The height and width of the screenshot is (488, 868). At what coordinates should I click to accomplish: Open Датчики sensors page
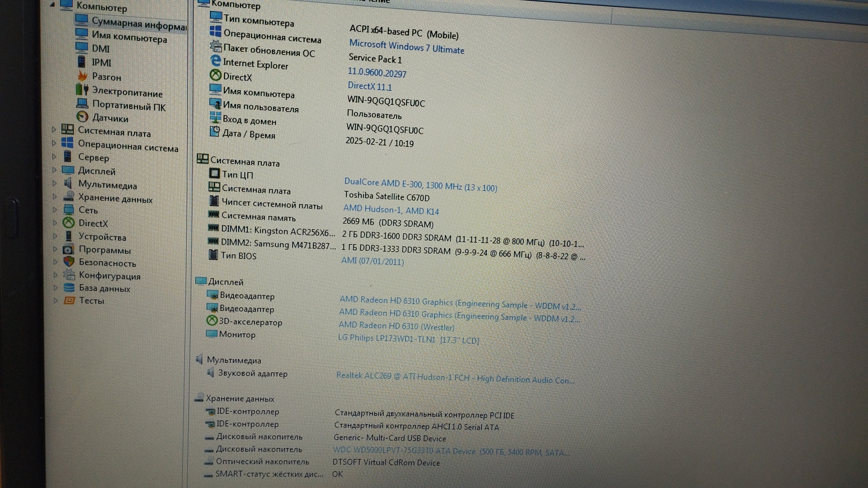(110, 118)
